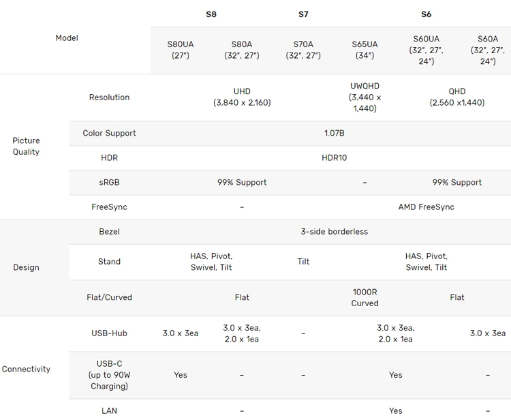Click the 3-side borderless bezel cell
This screenshot has width=511, height=420.
pyautogui.click(x=334, y=232)
